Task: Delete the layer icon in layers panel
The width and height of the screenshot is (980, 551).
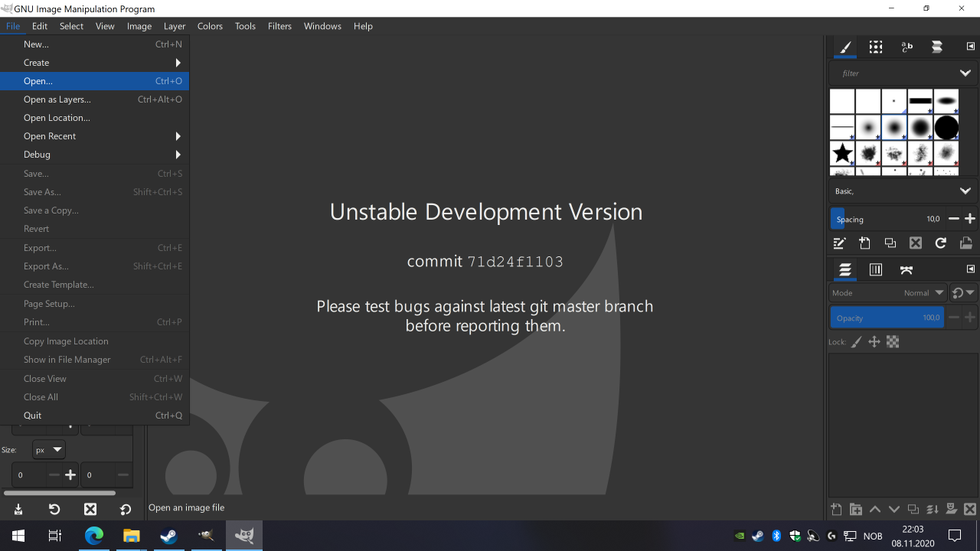Action: [x=970, y=510]
